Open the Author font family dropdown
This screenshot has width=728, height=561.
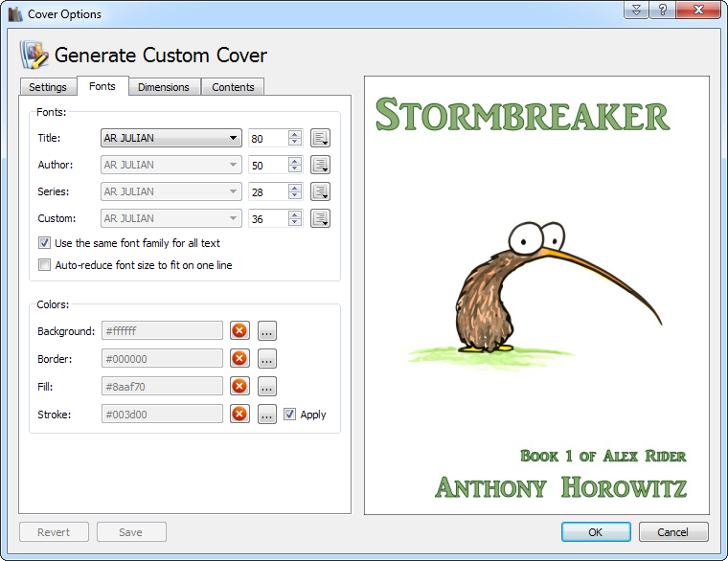tap(171, 165)
